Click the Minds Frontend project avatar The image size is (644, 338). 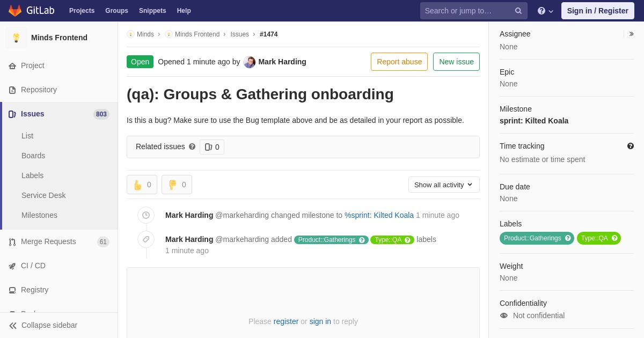(x=16, y=38)
